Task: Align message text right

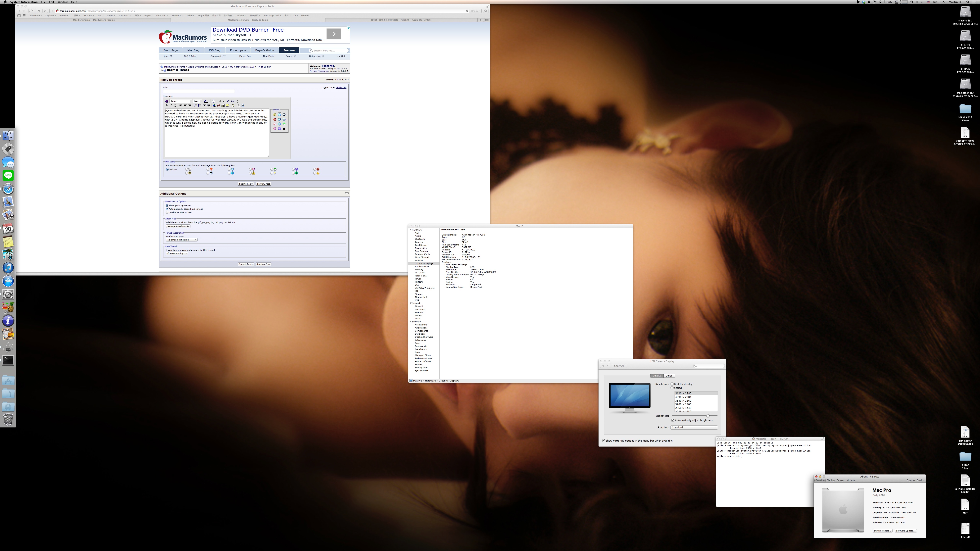Action: click(190, 105)
